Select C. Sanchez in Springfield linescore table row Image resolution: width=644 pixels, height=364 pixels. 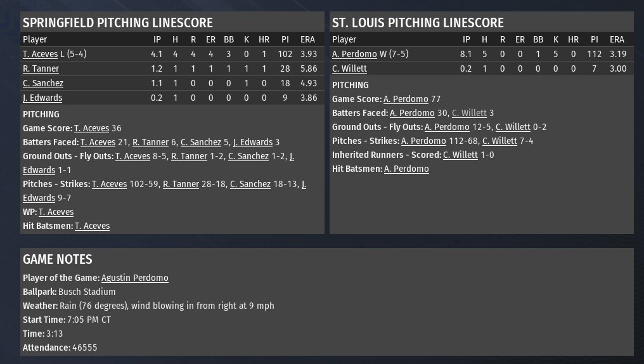click(x=42, y=83)
